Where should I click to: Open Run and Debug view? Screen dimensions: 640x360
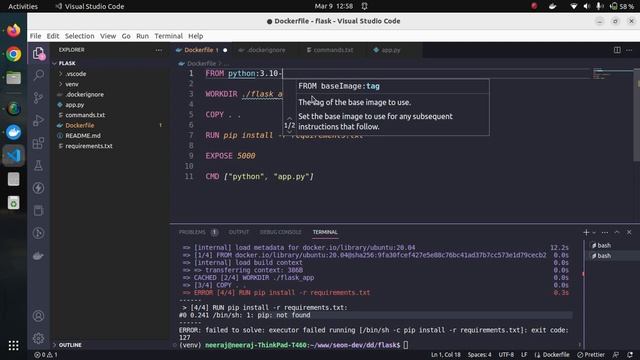point(38,120)
